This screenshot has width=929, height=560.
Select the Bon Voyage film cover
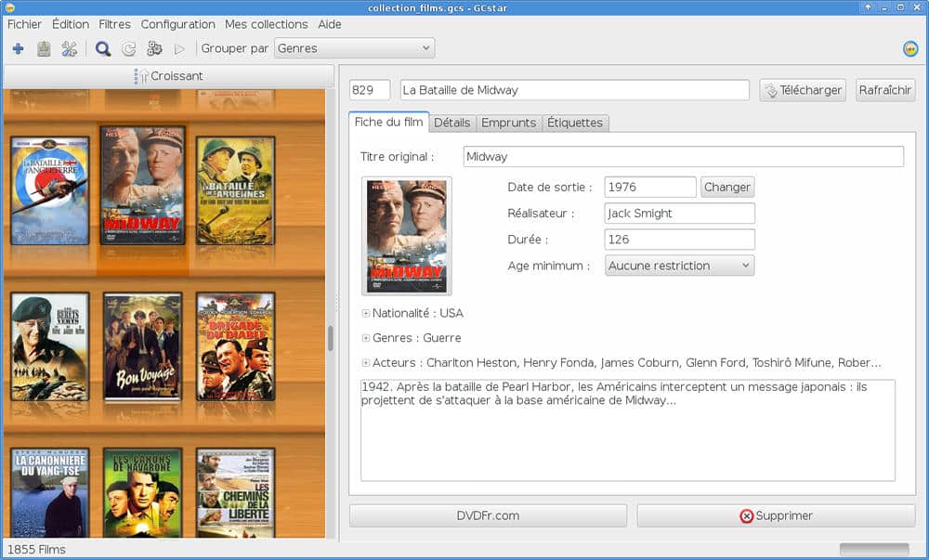pos(142,346)
